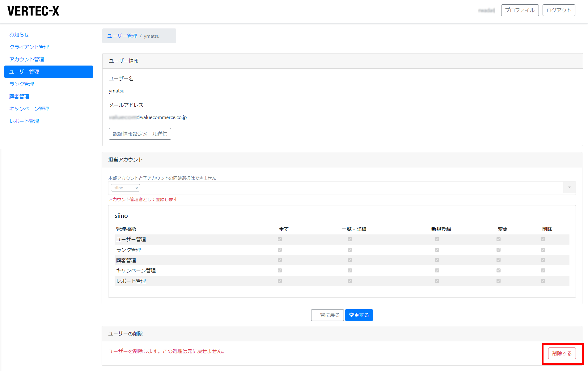Image resolution: width=588 pixels, height=371 pixels.
Task: Click the ユーザー管理 breadcrumb link
Action: 122,36
